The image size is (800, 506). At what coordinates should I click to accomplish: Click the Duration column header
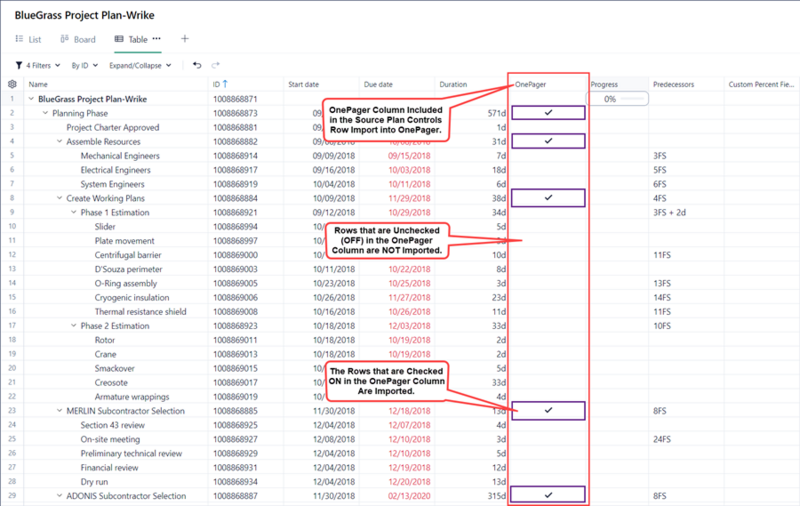pos(453,84)
